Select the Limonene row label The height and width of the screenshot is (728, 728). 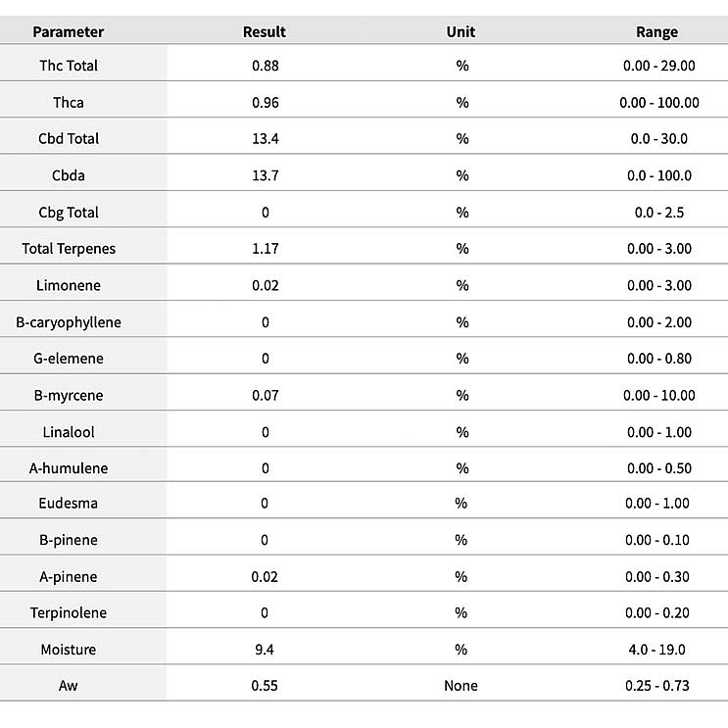pos(69,286)
